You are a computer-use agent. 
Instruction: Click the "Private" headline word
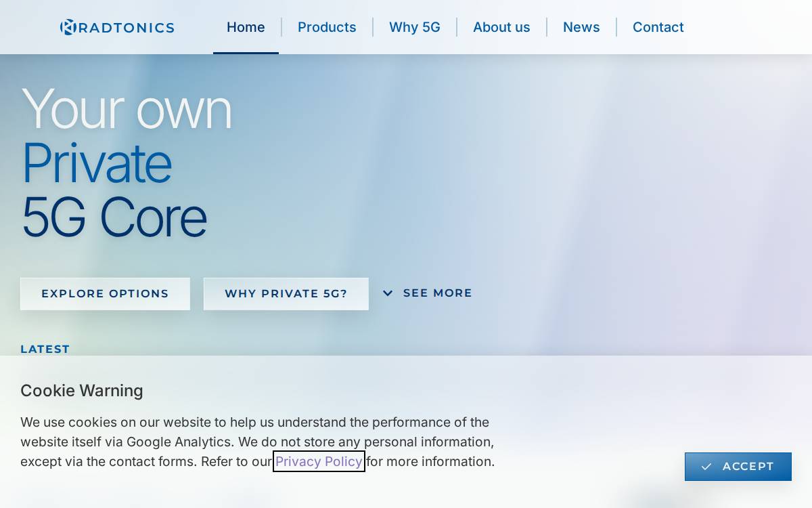pos(97,163)
